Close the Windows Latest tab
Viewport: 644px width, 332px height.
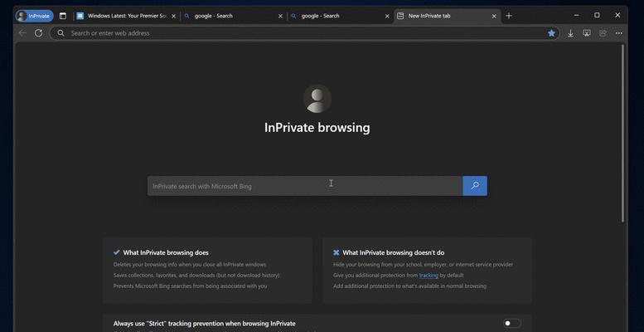click(x=173, y=16)
